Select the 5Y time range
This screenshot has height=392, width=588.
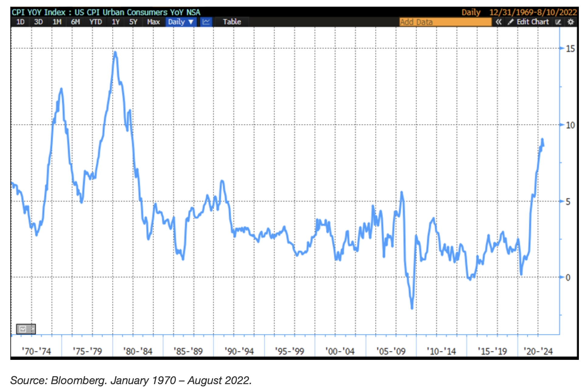(x=133, y=22)
